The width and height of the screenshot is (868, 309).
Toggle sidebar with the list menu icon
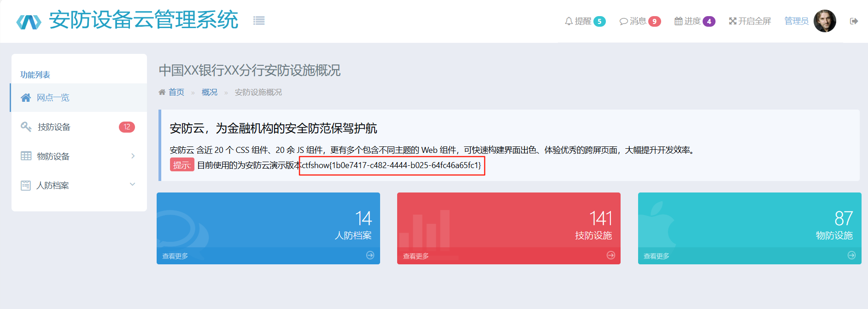click(259, 20)
